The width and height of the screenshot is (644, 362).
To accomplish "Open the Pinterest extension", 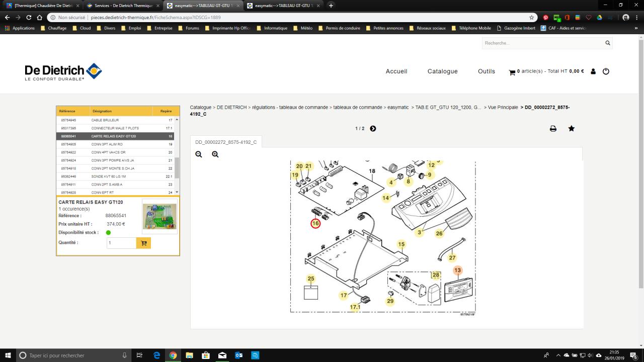I will tap(545, 17).
